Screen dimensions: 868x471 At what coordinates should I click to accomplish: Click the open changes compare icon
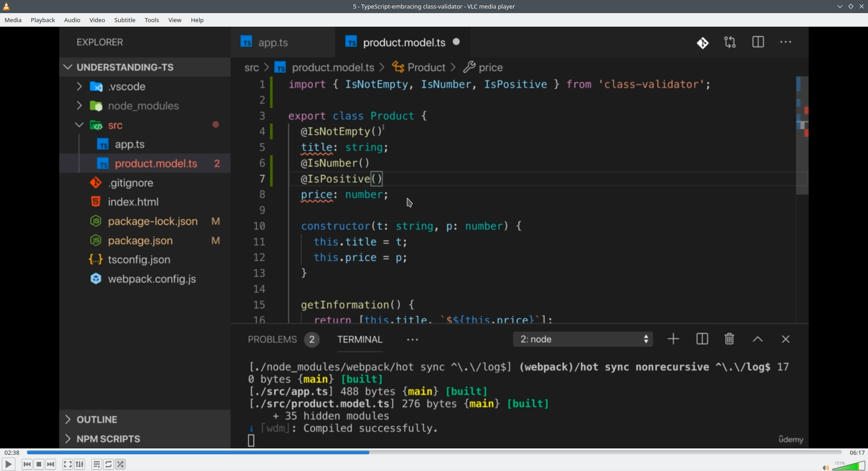point(730,42)
